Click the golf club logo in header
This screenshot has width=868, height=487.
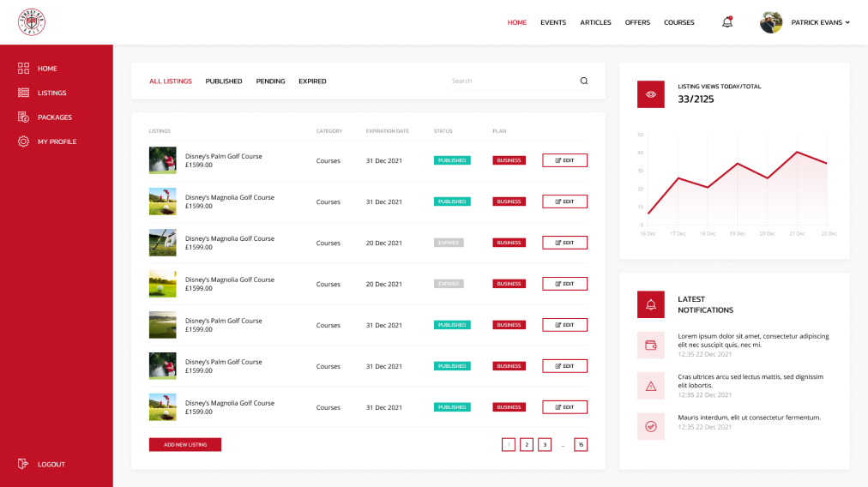tap(32, 22)
